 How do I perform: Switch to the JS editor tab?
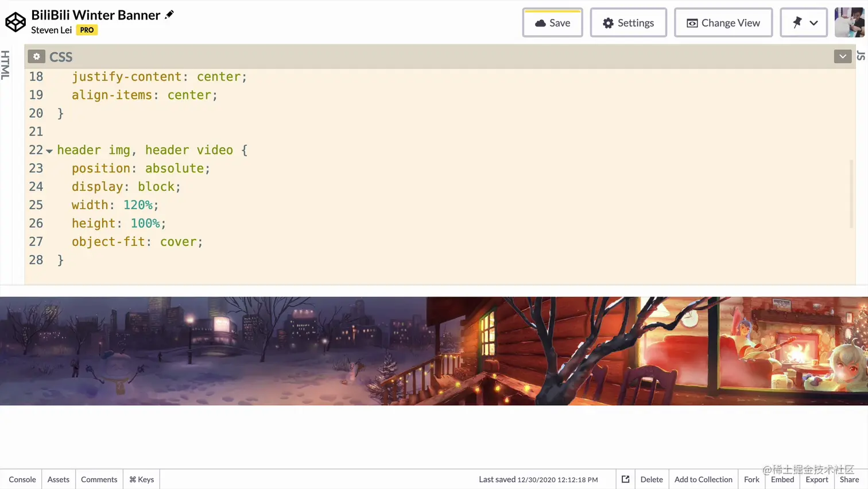[861, 56]
